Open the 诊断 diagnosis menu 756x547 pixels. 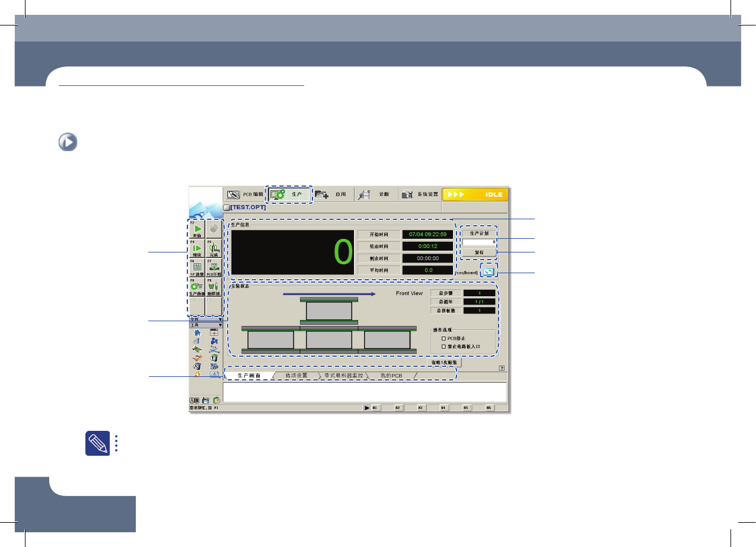coord(375,194)
